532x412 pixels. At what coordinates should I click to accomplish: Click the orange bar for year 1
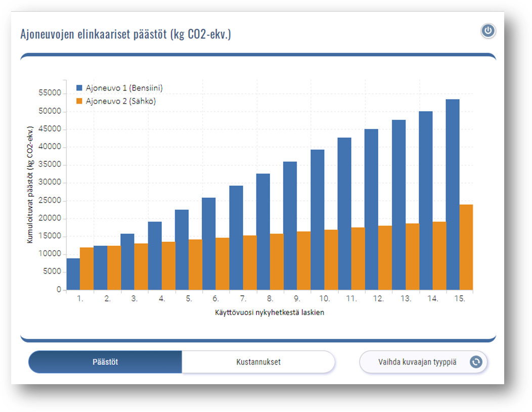[87, 268]
